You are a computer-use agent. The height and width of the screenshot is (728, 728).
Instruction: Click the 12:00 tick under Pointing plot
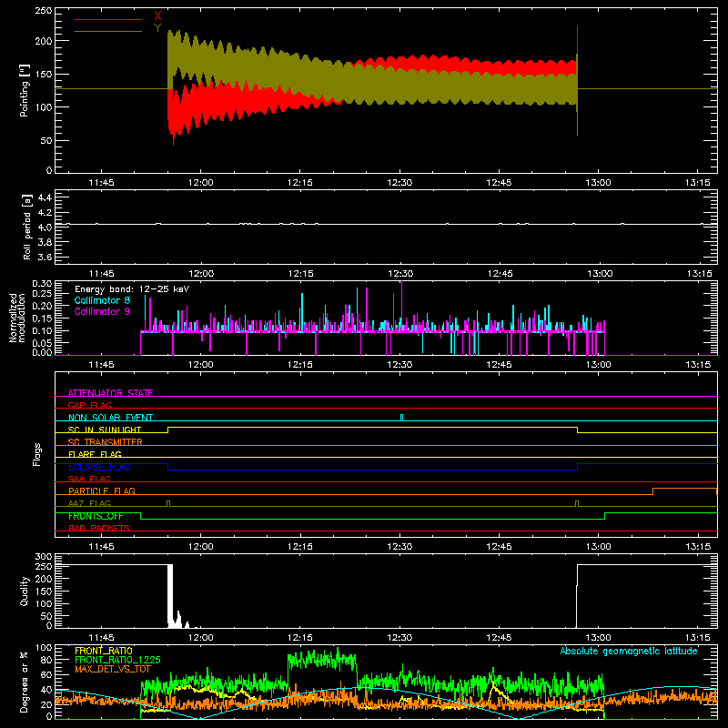click(x=201, y=183)
